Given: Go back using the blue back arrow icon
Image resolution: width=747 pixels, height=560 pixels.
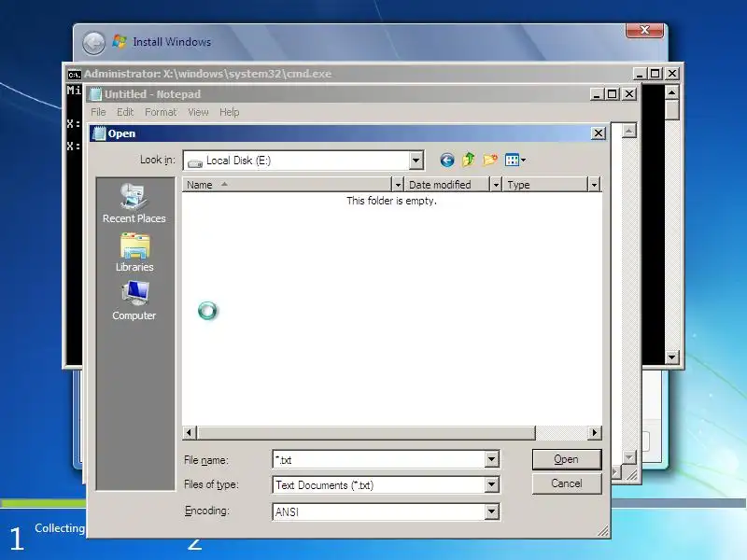Looking at the screenshot, I should click(447, 160).
